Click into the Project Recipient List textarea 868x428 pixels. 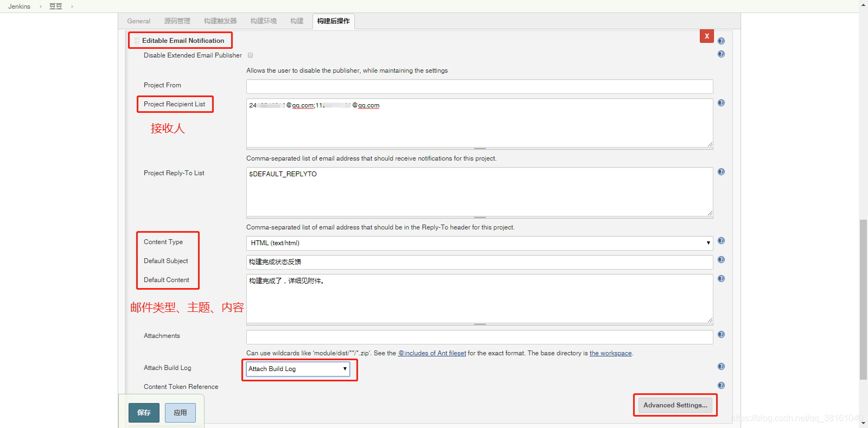click(480, 123)
